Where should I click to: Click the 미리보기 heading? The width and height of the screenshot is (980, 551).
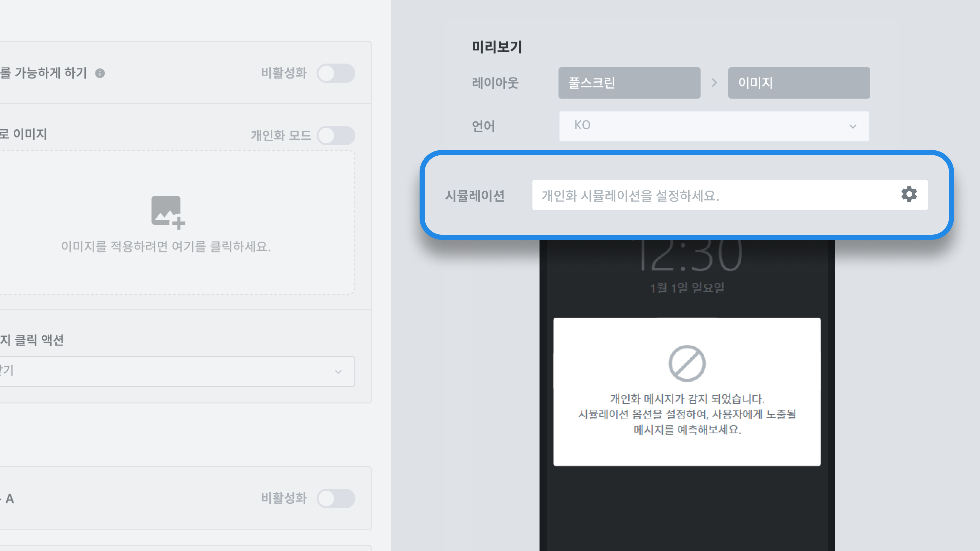(x=497, y=47)
